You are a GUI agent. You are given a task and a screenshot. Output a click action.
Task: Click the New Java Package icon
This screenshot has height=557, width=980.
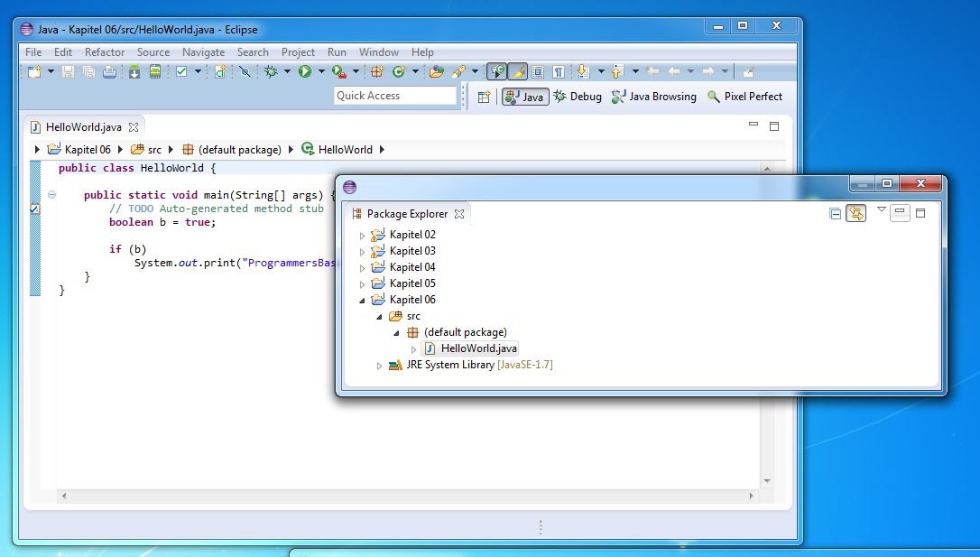[377, 72]
